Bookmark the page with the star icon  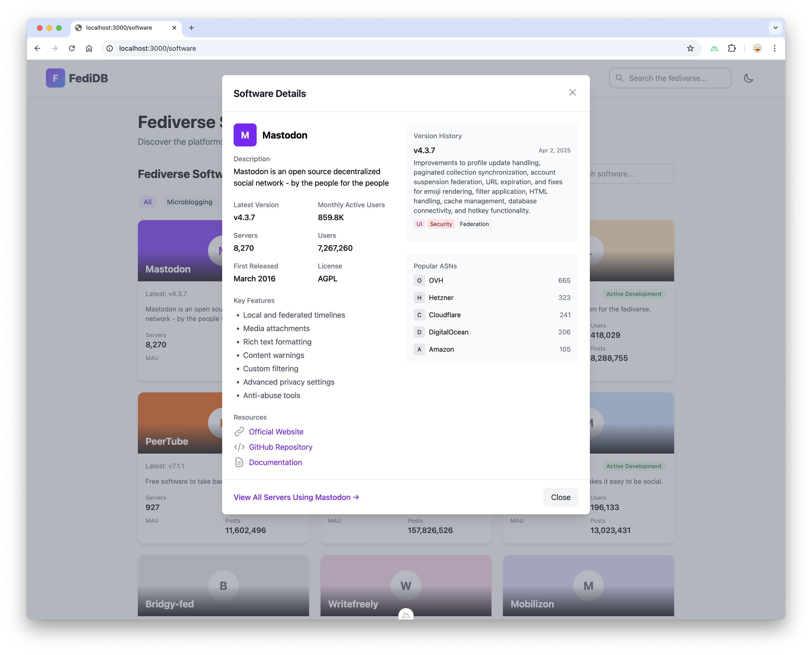pyautogui.click(x=690, y=48)
